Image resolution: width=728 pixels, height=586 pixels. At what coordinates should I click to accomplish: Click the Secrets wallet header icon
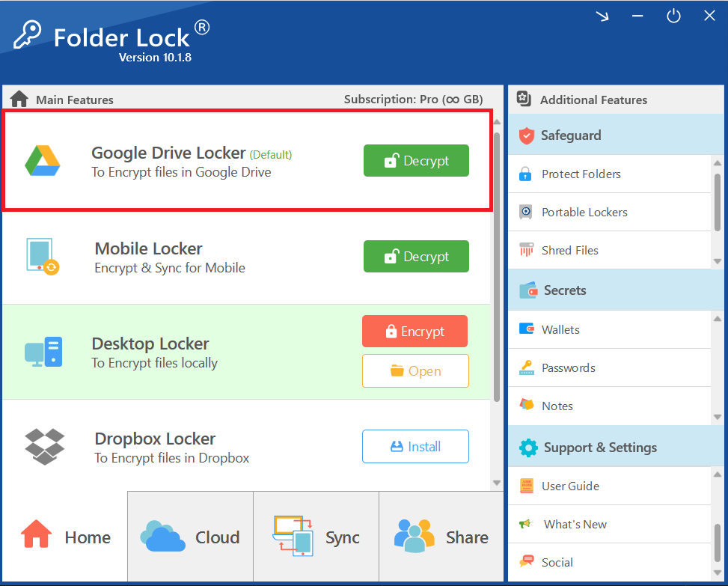tap(528, 290)
